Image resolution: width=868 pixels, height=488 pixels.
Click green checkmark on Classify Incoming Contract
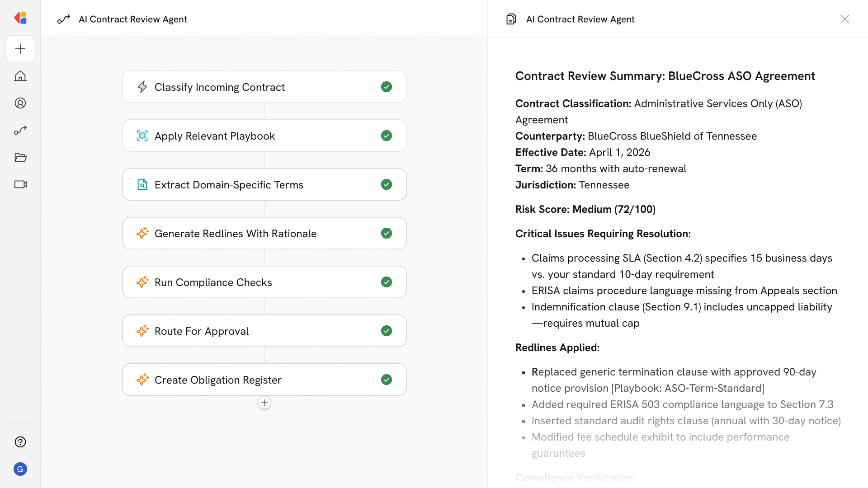coord(386,87)
